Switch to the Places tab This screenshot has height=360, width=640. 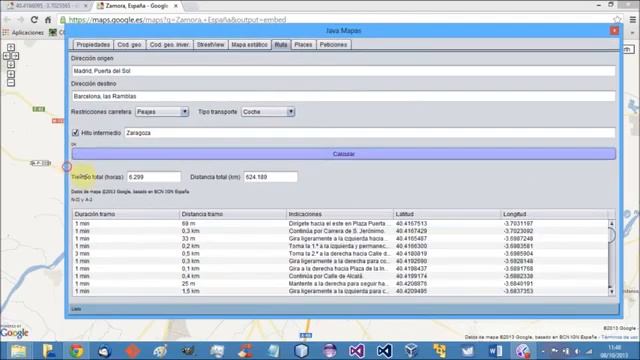pos(303,44)
